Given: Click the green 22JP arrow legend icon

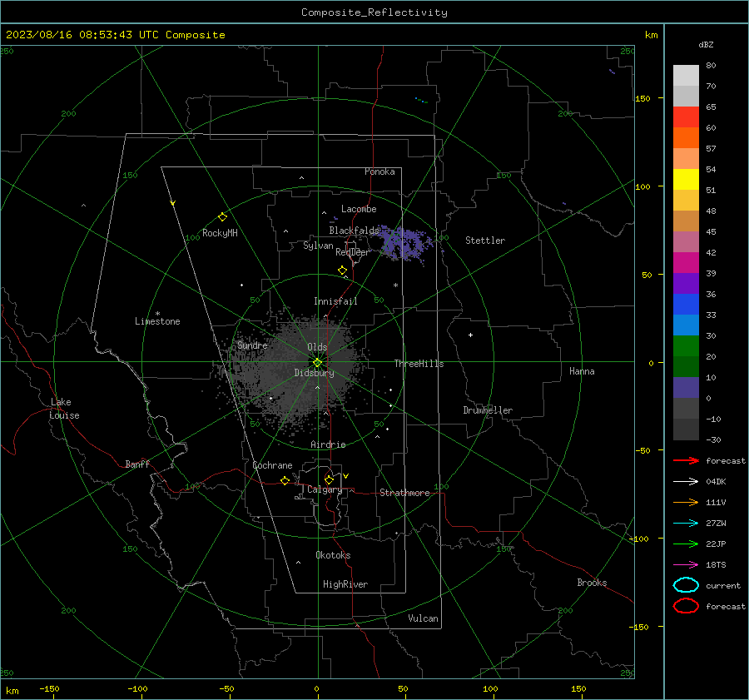Looking at the screenshot, I should [686, 544].
